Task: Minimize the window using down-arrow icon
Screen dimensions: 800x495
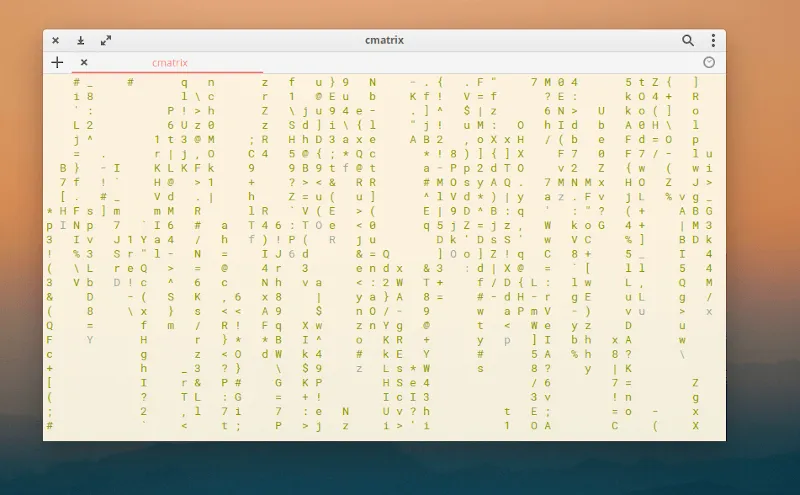Action: click(x=81, y=41)
